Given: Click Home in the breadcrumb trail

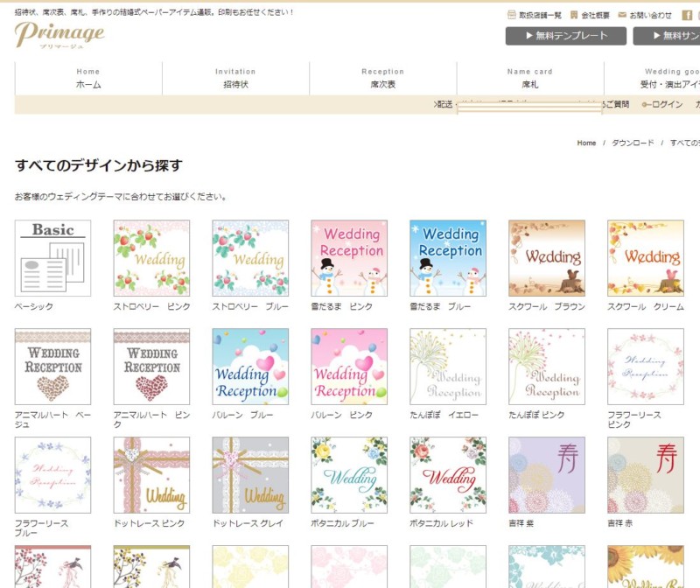Looking at the screenshot, I should tap(584, 142).
